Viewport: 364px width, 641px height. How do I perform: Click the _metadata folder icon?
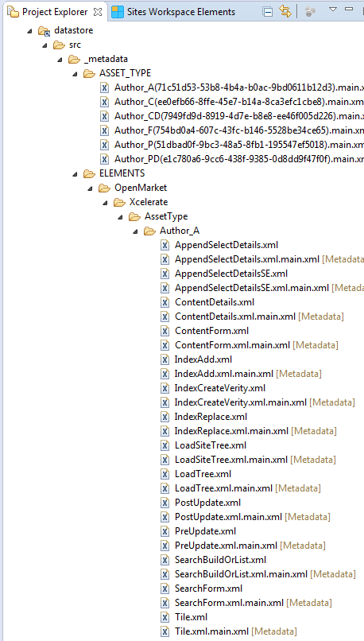click(x=75, y=60)
